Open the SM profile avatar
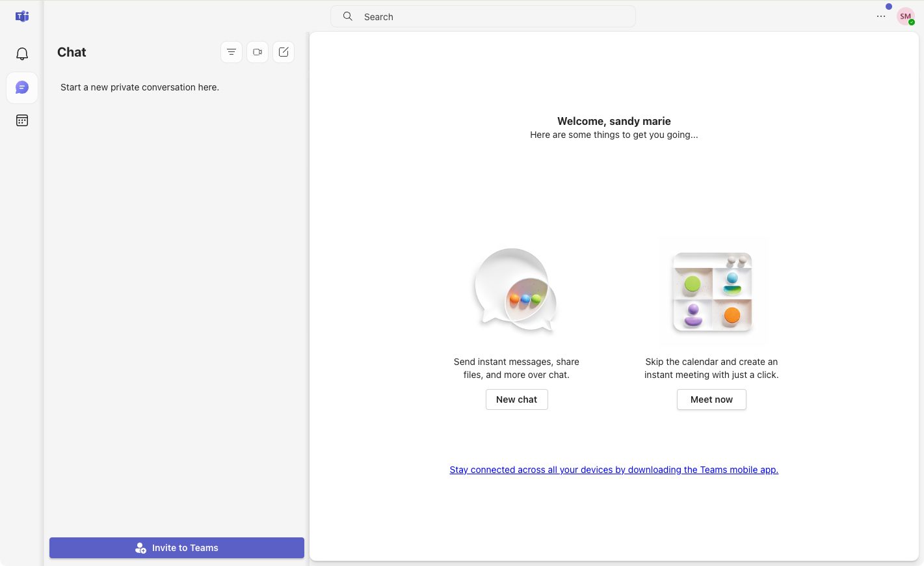This screenshot has width=924, height=566. pyautogui.click(x=905, y=16)
